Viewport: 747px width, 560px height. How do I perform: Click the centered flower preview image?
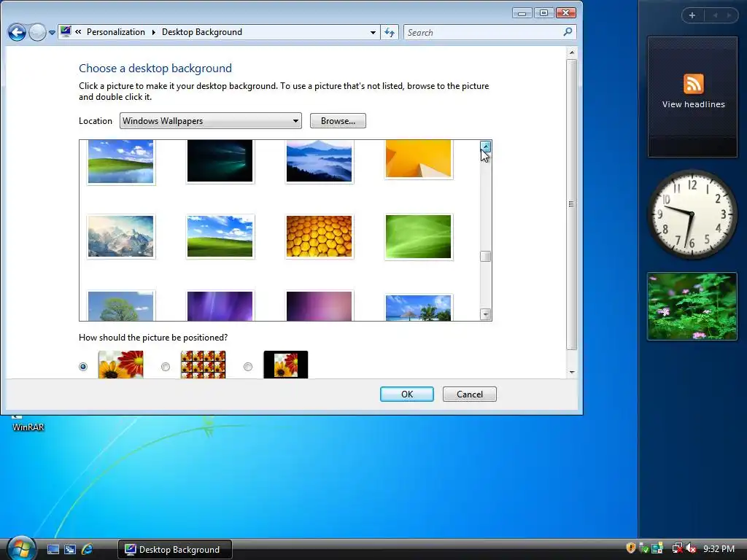(x=286, y=365)
